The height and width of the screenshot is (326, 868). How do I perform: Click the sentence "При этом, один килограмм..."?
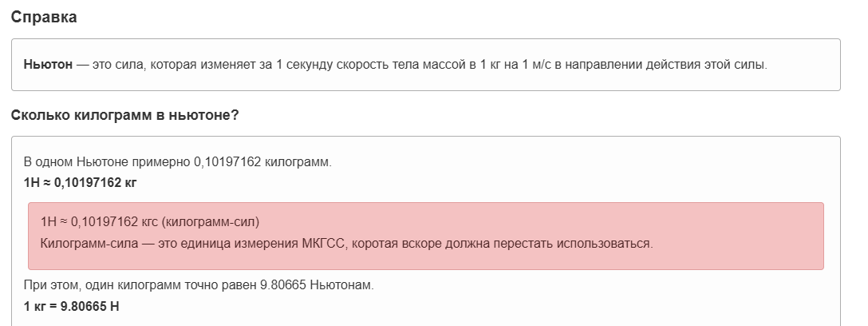click(x=199, y=285)
